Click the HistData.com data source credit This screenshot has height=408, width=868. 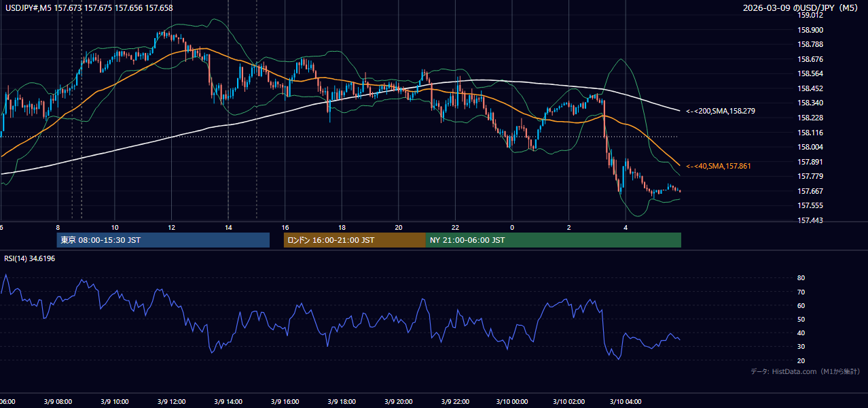(x=805, y=371)
